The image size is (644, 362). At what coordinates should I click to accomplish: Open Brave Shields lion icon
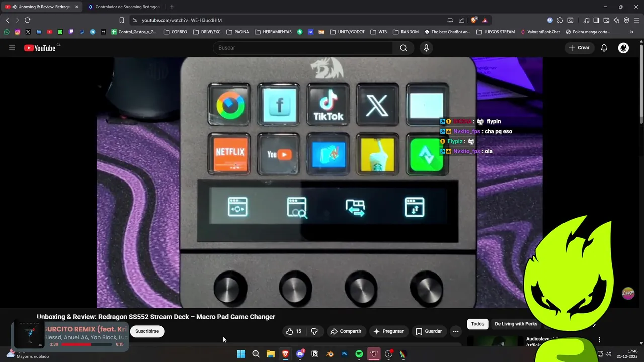click(x=474, y=20)
